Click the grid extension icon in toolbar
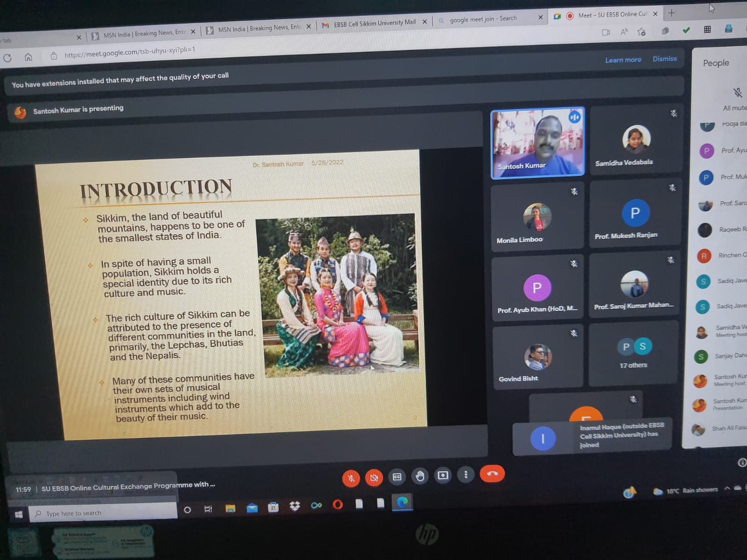 (707, 29)
